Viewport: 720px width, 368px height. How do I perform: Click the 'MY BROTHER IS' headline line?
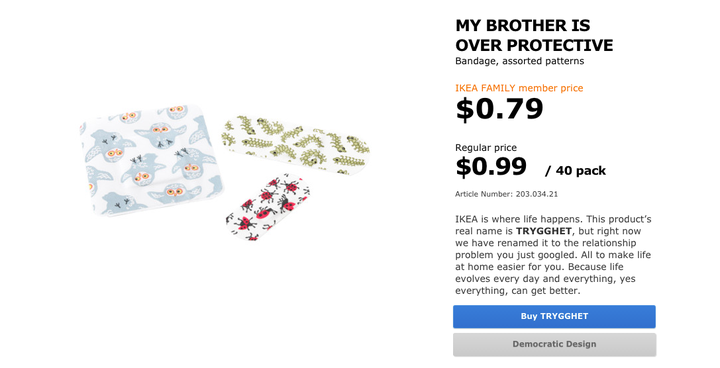523,26
